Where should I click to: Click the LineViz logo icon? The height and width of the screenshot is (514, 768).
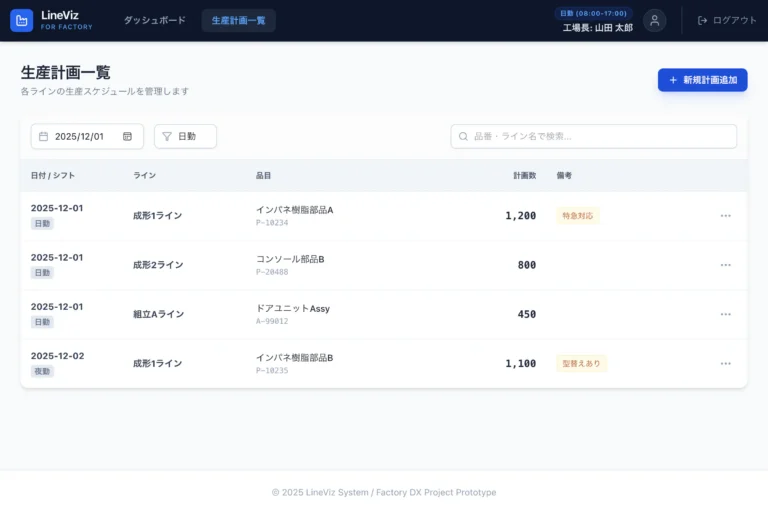(x=21, y=20)
